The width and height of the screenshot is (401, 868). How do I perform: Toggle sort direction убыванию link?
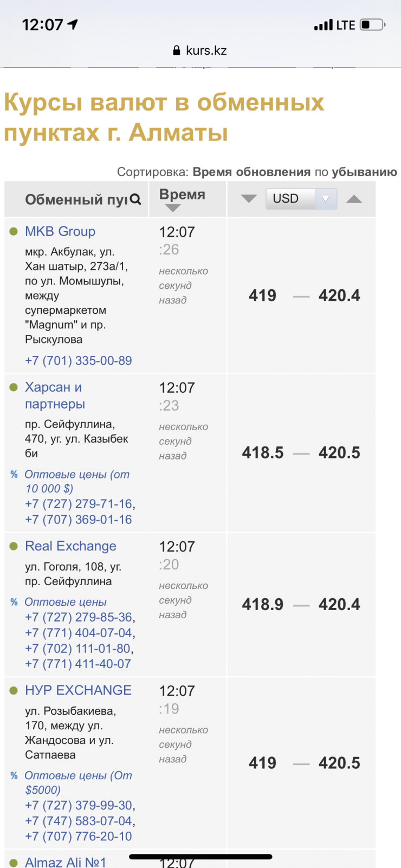pos(364,172)
